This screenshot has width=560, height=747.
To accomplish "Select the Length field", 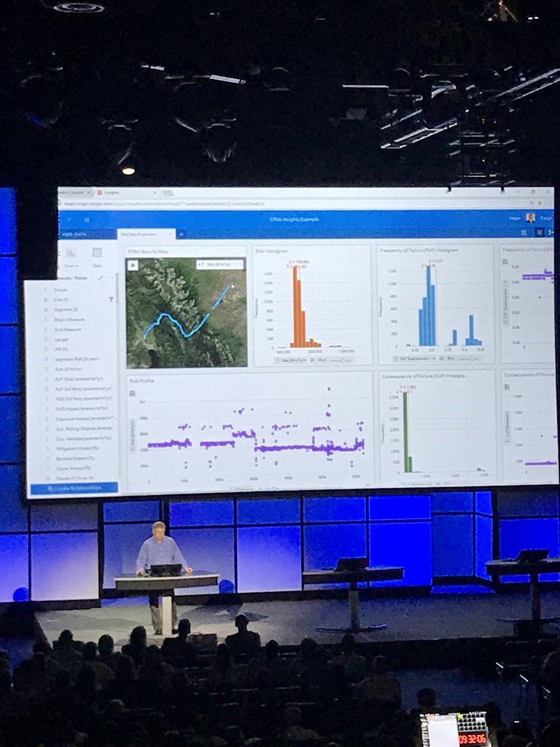I will point(62,339).
